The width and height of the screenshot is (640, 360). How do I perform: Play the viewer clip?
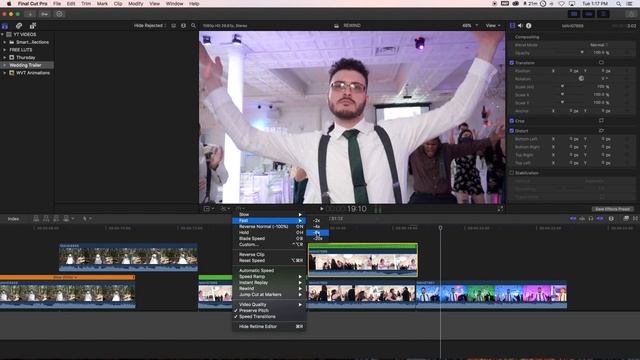322,209
